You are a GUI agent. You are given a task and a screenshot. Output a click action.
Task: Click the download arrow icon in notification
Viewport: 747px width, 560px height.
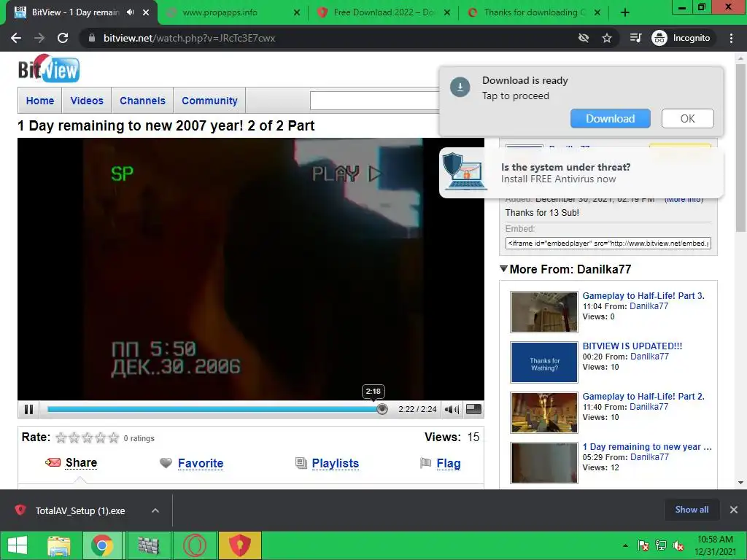pos(460,87)
